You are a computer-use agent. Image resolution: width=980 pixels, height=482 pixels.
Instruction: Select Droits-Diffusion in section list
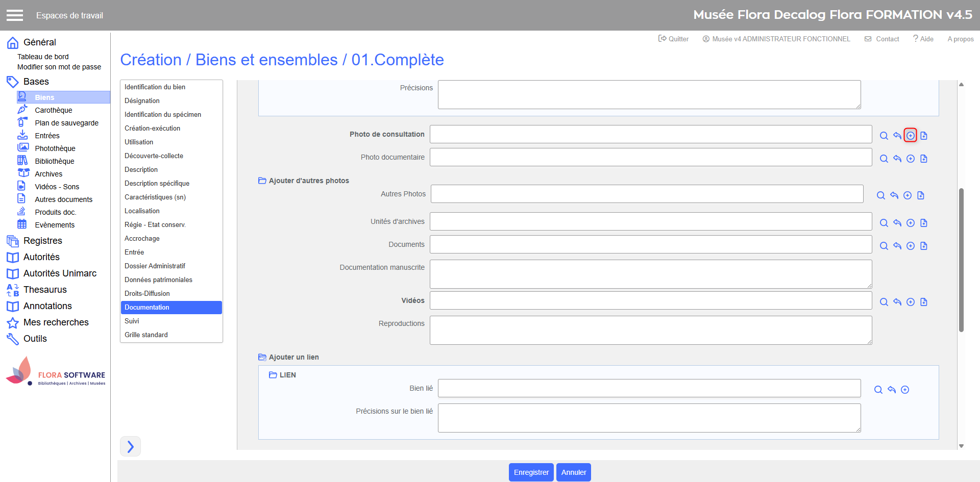[147, 293]
